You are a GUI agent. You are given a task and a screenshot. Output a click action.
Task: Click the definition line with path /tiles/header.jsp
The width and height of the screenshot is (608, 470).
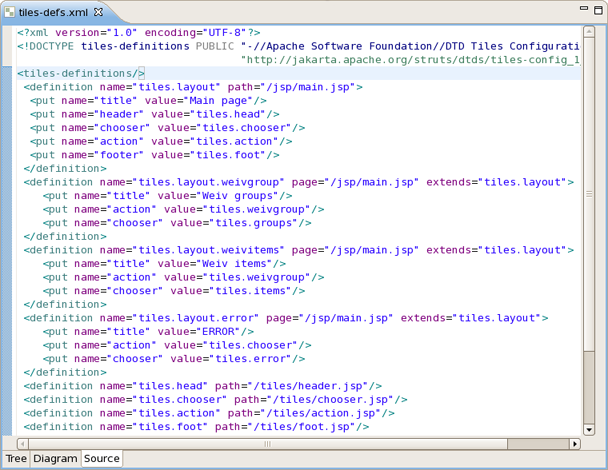click(203, 385)
